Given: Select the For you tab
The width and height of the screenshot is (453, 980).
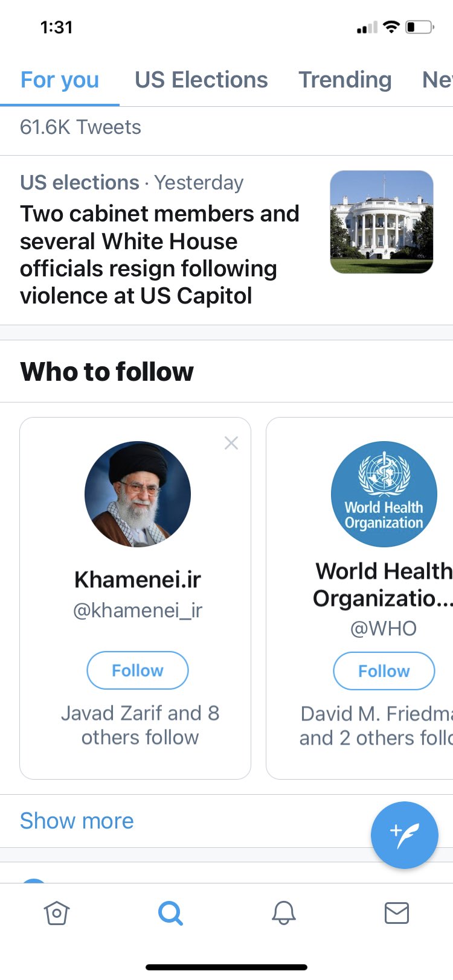Looking at the screenshot, I should coord(60,80).
